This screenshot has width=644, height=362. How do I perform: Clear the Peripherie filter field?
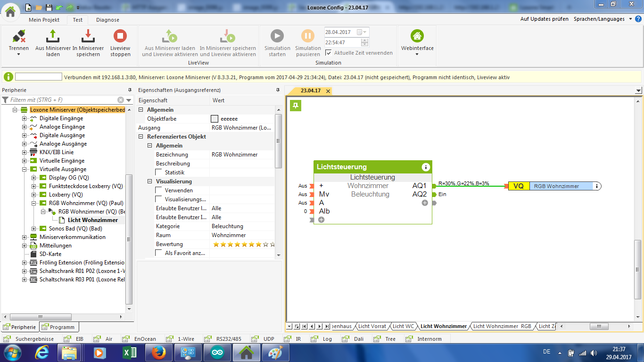pos(121,100)
